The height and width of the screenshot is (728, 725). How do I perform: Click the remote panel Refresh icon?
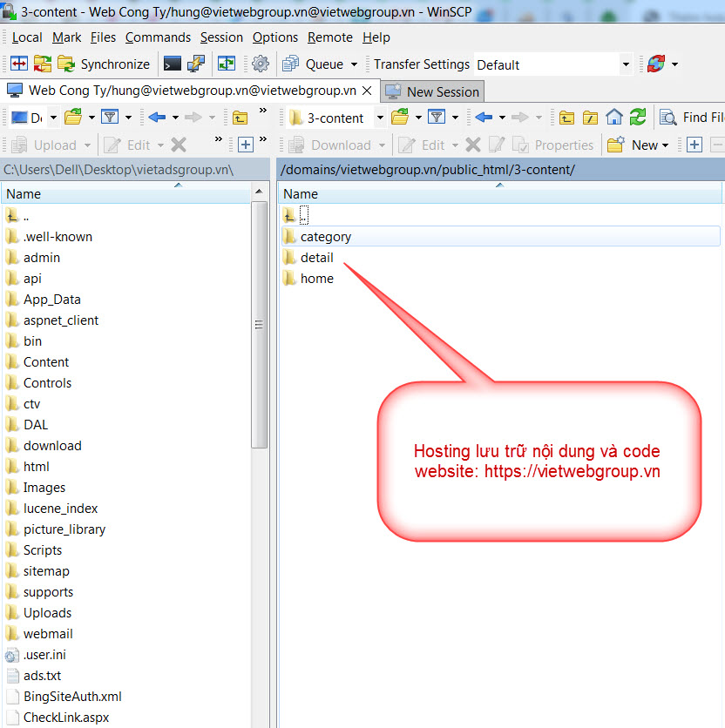click(x=638, y=118)
